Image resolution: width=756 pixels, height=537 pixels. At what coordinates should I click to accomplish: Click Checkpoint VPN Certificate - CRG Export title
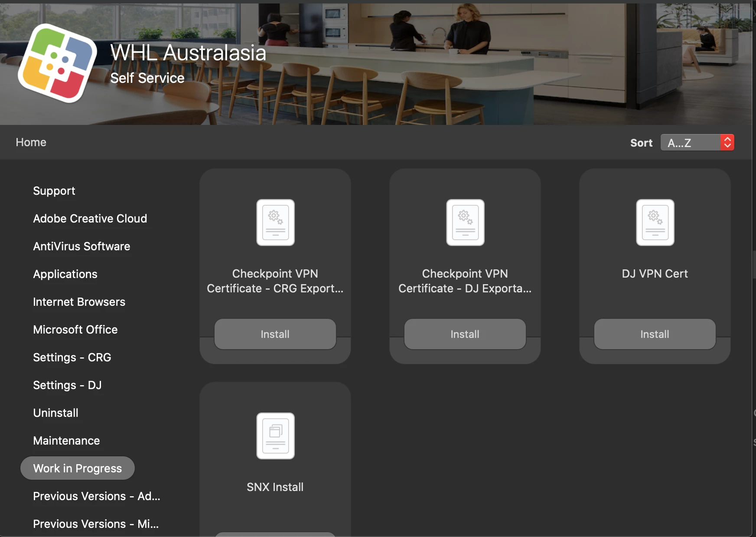click(x=275, y=281)
